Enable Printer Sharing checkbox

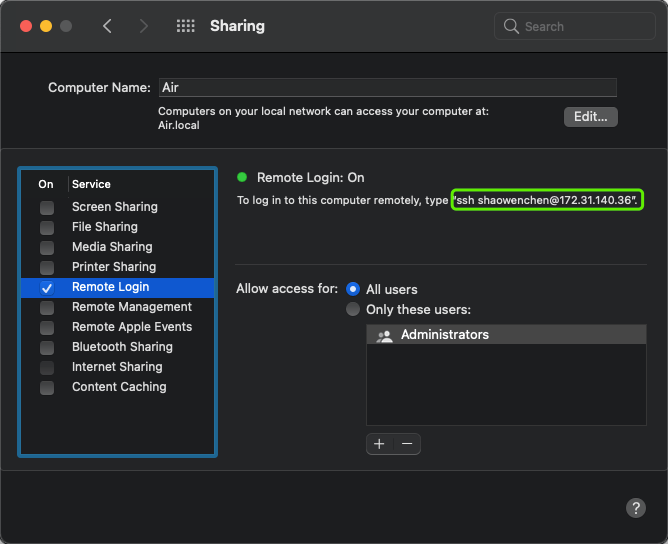coord(47,268)
